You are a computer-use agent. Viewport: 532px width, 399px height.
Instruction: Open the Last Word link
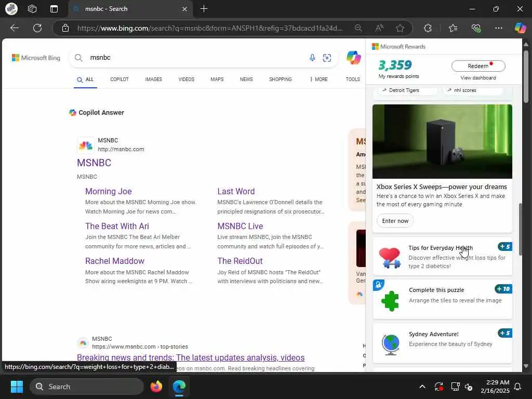coord(236,191)
